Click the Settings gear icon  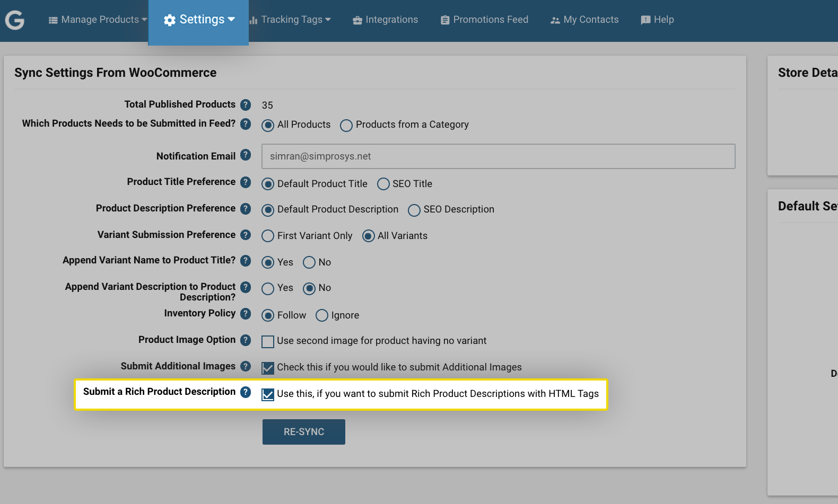[x=170, y=20]
